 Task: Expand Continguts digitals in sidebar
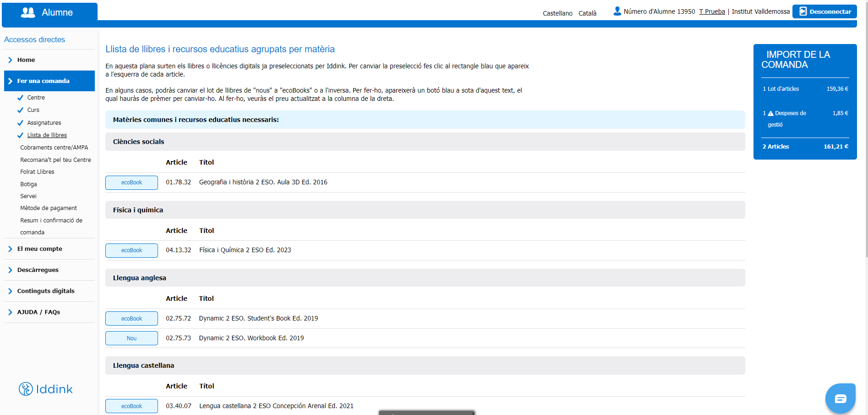[x=46, y=291]
